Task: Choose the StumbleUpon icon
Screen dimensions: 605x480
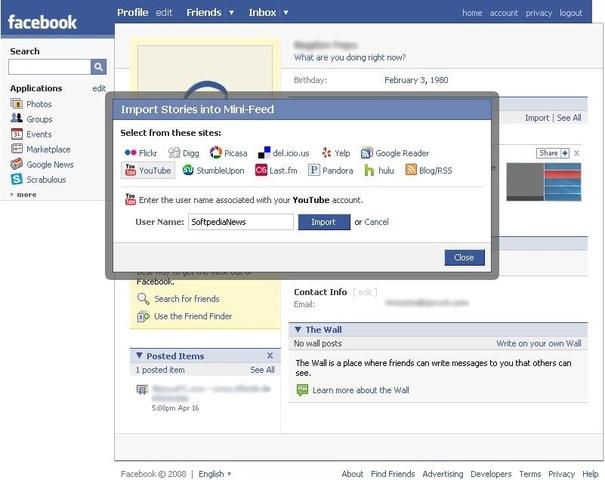Action: 188,170
